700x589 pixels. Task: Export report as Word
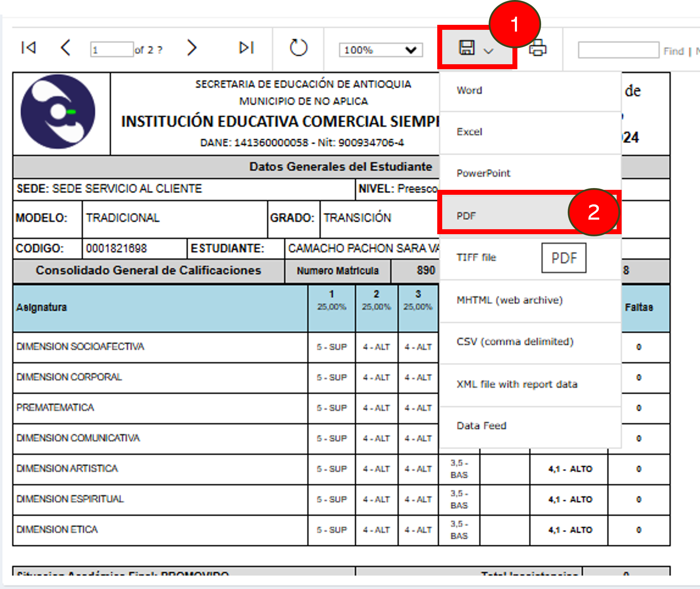coord(469,90)
